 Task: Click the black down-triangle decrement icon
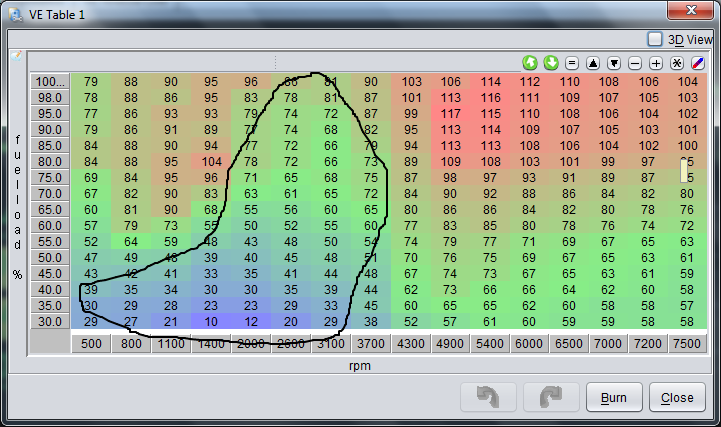tap(614, 63)
